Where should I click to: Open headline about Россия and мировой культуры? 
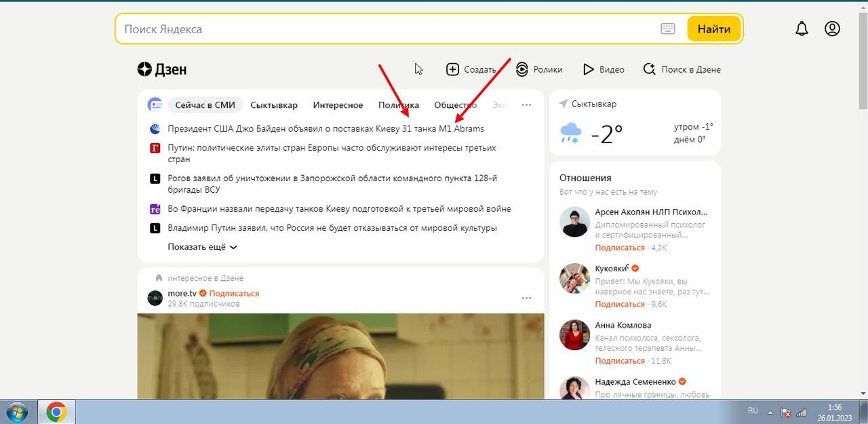[x=332, y=228]
